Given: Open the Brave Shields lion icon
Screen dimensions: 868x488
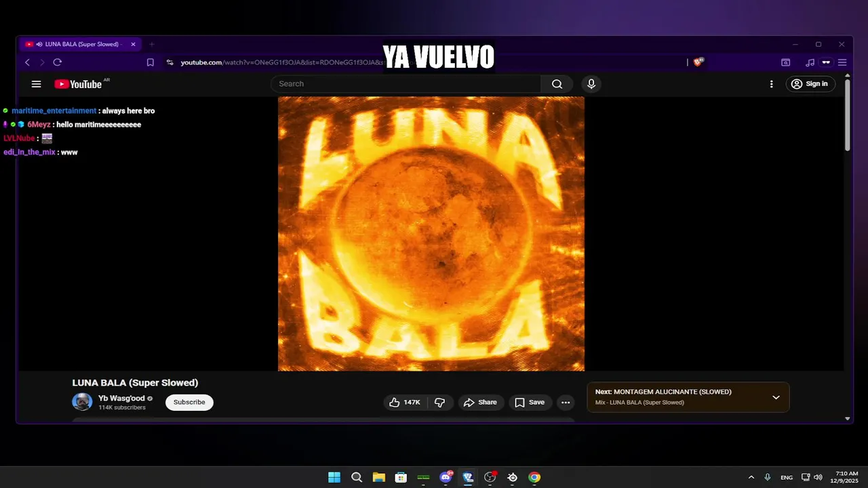Looking at the screenshot, I should click(698, 62).
